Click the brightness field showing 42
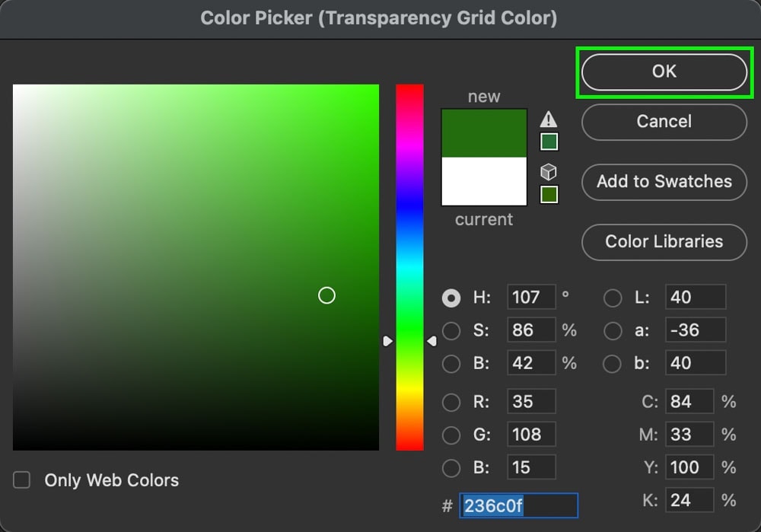 [531, 363]
